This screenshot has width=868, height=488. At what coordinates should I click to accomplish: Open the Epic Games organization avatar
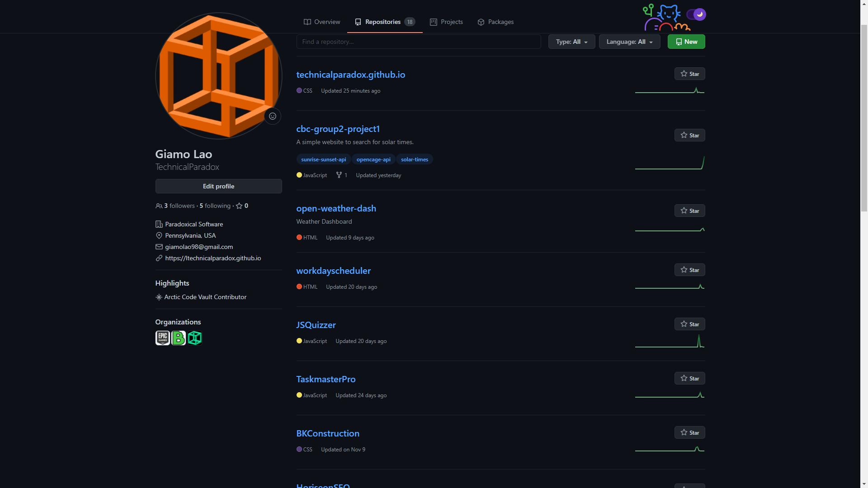pos(163,338)
